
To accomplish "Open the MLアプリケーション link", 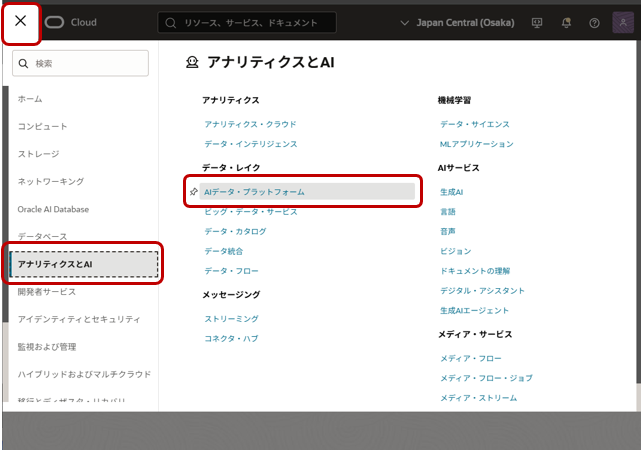I will pyautogui.click(x=477, y=143).
